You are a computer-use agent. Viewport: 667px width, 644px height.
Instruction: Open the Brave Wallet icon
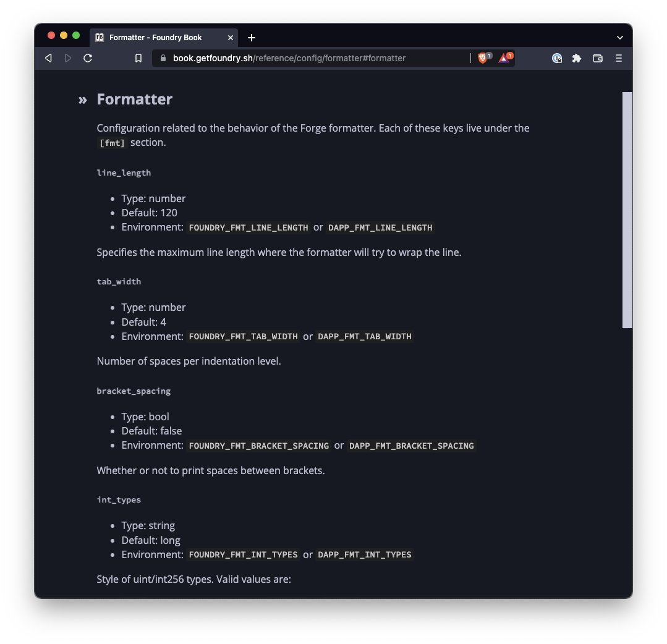point(598,58)
